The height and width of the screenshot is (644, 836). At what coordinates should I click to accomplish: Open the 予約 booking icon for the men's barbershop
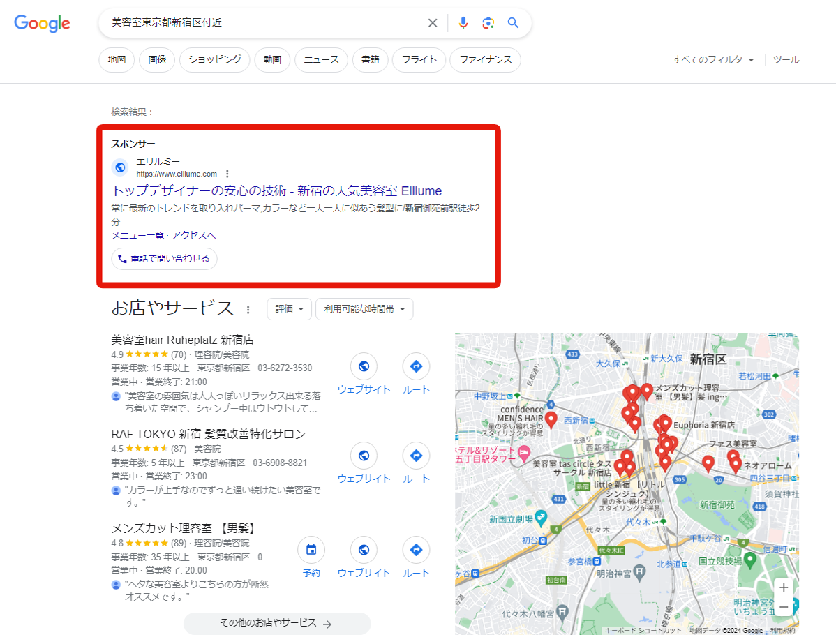[x=311, y=550]
